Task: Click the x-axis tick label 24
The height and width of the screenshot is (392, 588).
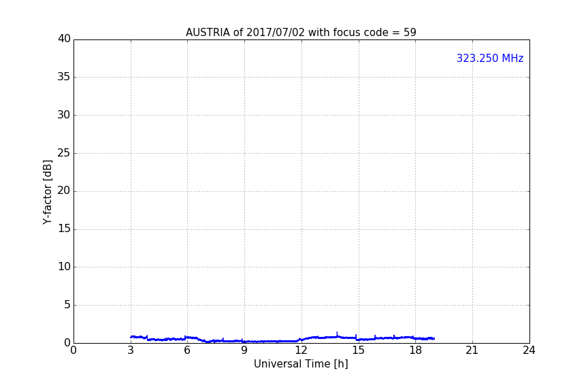Action: (x=529, y=350)
